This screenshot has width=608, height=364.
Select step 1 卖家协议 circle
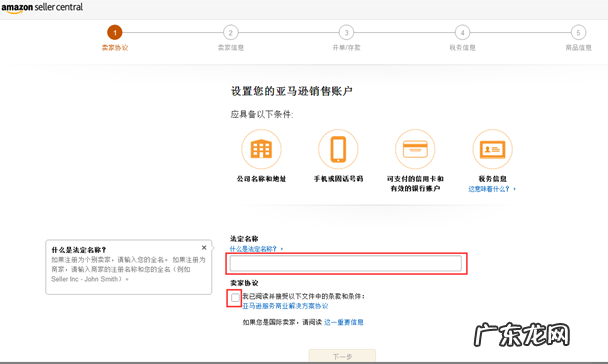115,33
